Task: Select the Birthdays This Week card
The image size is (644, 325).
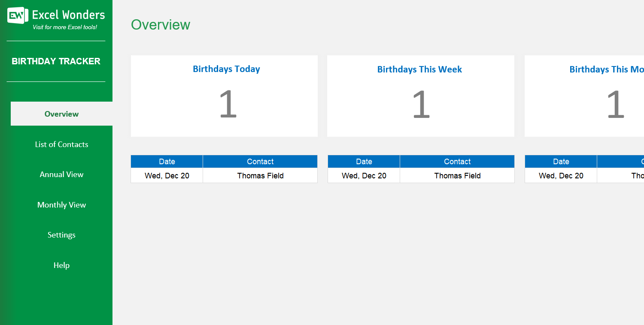Action: (421, 96)
